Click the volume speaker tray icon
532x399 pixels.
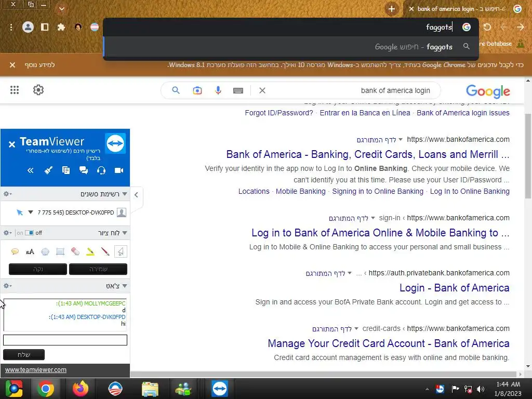point(481,389)
